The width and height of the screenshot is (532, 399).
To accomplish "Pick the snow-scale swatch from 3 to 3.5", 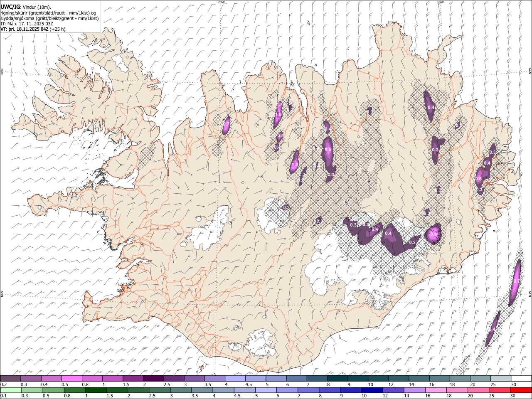I will [194, 379].
